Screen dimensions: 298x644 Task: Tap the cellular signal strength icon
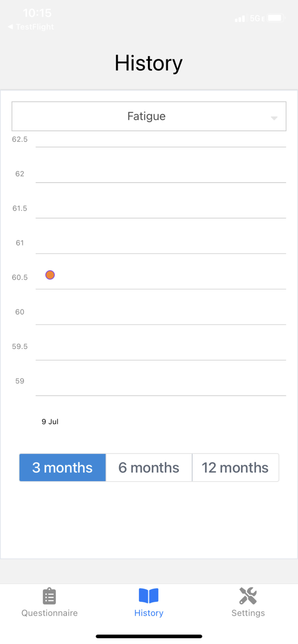click(240, 19)
